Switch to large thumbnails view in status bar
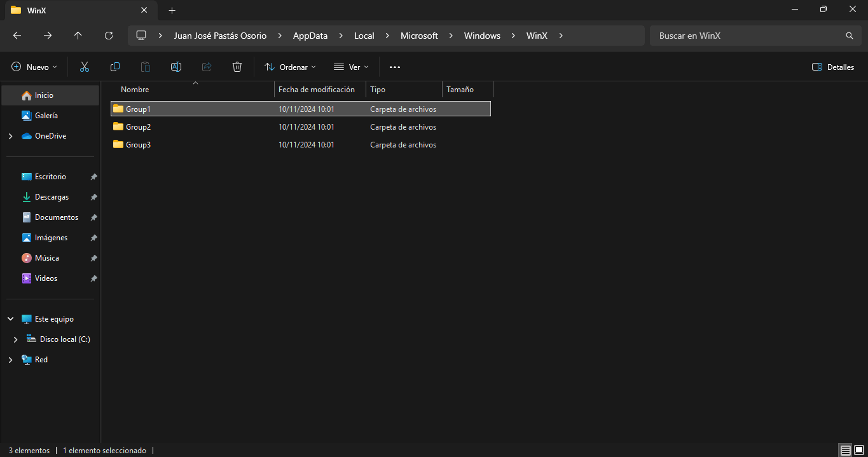 [859, 450]
